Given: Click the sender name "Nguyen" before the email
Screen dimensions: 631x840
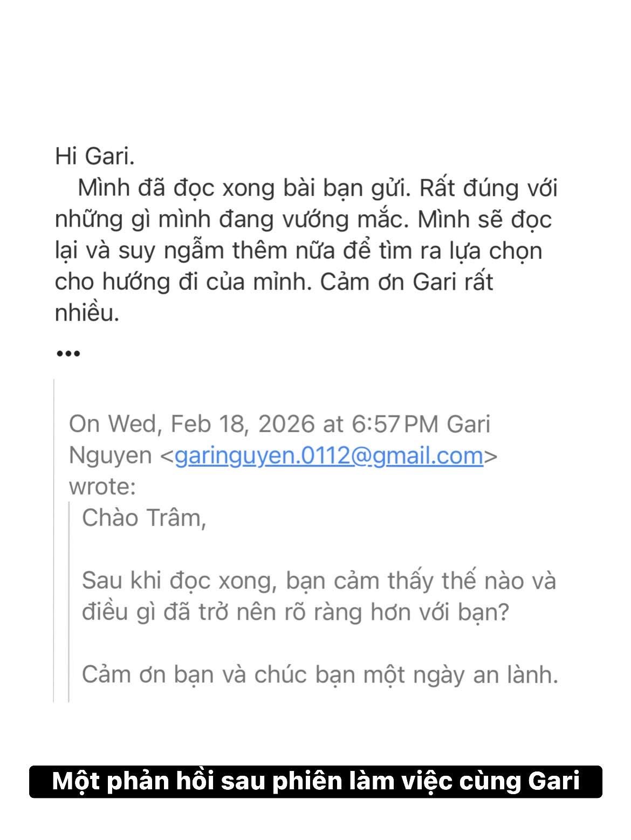Looking at the screenshot, I should pos(111,455).
